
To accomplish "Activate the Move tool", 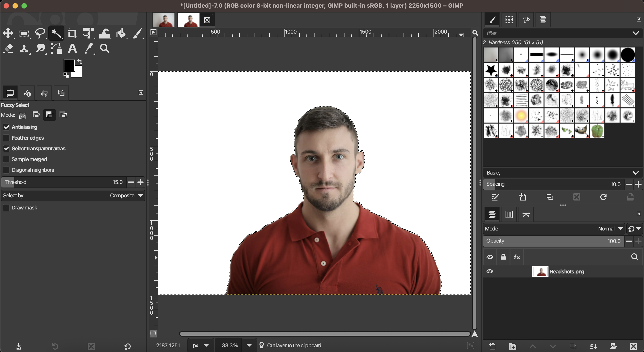I will click(8, 33).
